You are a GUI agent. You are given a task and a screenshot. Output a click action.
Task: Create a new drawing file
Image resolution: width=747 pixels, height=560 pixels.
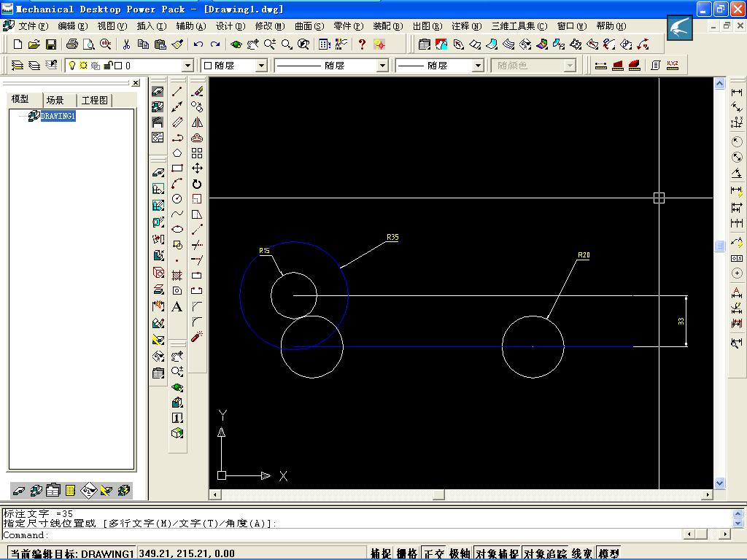[x=18, y=44]
